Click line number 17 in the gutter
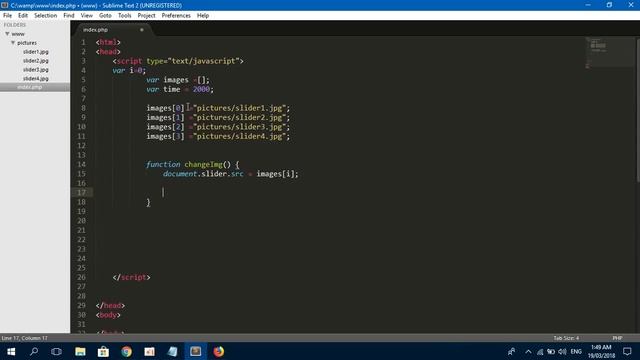Screen dimensions: 640x360 click(82, 193)
